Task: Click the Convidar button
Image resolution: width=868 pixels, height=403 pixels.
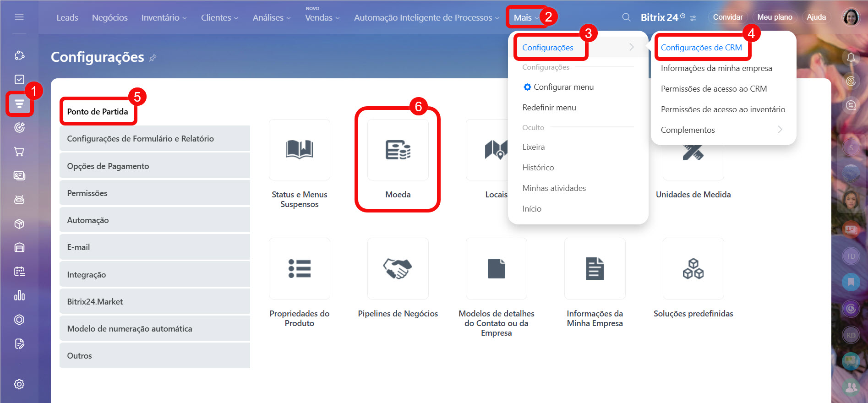Action: click(728, 17)
